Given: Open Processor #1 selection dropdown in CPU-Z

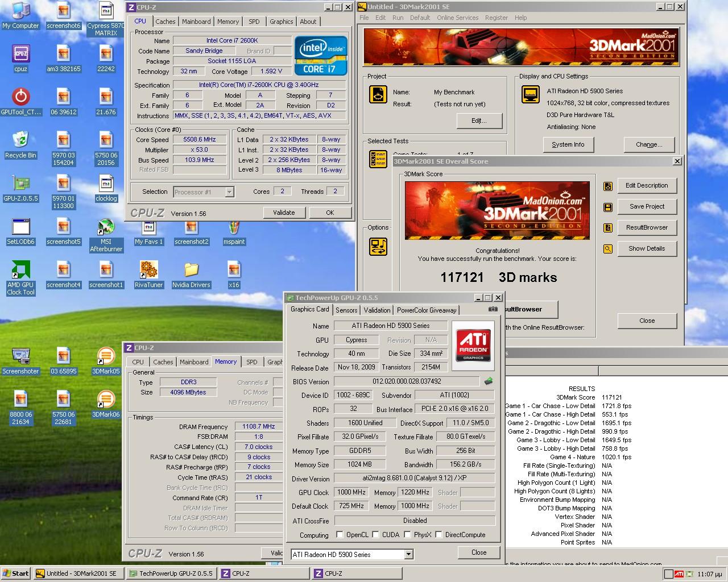Looking at the screenshot, I should pos(229,192).
